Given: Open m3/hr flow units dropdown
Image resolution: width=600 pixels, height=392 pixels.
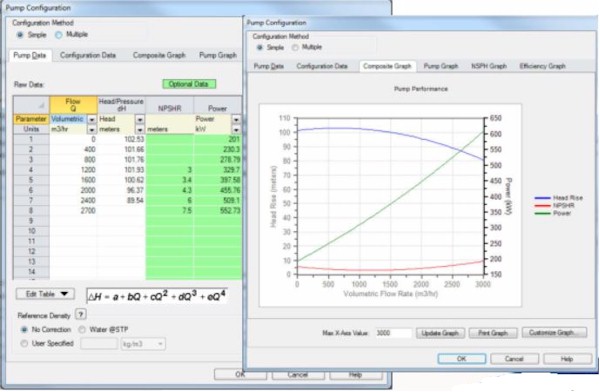Looking at the screenshot, I should tap(92, 129).
